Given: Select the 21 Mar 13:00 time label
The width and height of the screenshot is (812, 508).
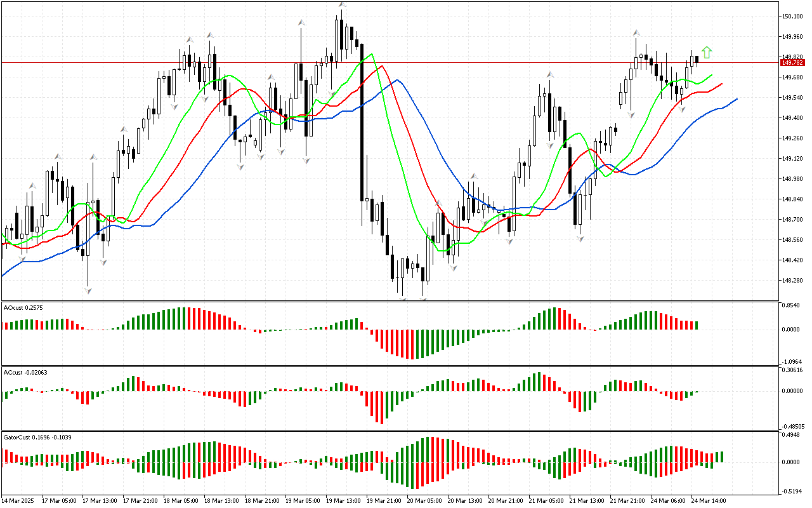Looking at the screenshot, I should [x=587, y=500].
